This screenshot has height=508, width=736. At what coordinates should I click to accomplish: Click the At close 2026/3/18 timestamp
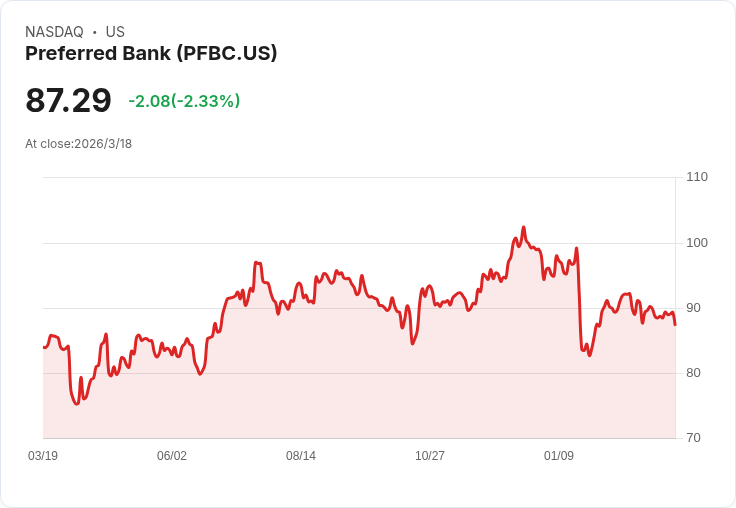pyautogui.click(x=78, y=143)
